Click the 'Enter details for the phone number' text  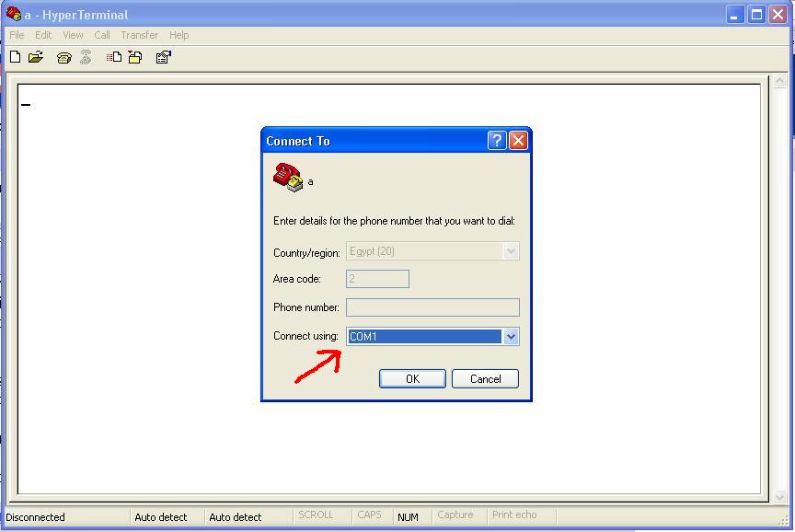(x=394, y=221)
